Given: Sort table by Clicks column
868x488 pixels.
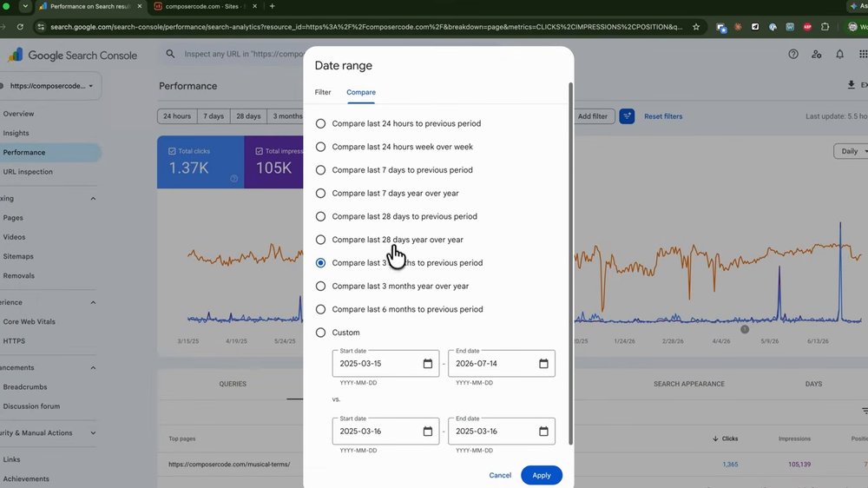Looking at the screenshot, I should tap(725, 439).
